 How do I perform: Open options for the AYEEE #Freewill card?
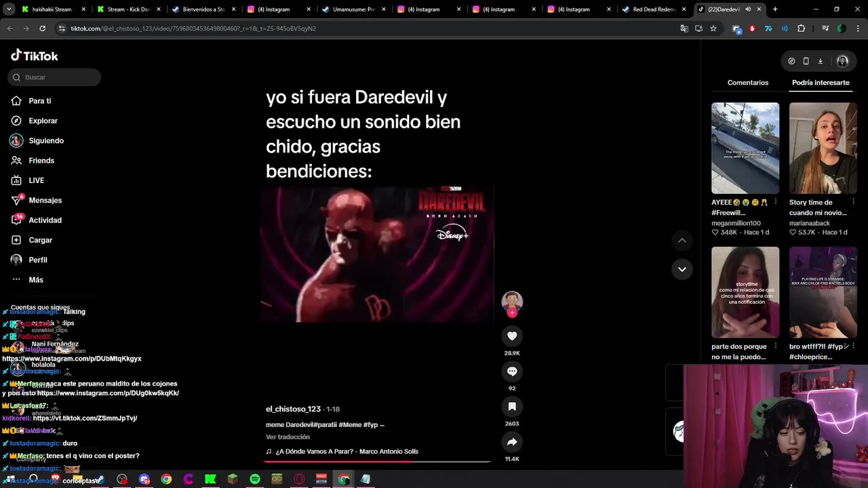776,202
